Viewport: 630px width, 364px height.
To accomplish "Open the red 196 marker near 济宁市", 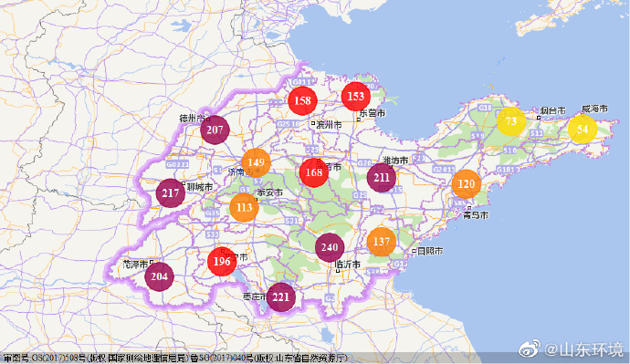I will 222,262.
